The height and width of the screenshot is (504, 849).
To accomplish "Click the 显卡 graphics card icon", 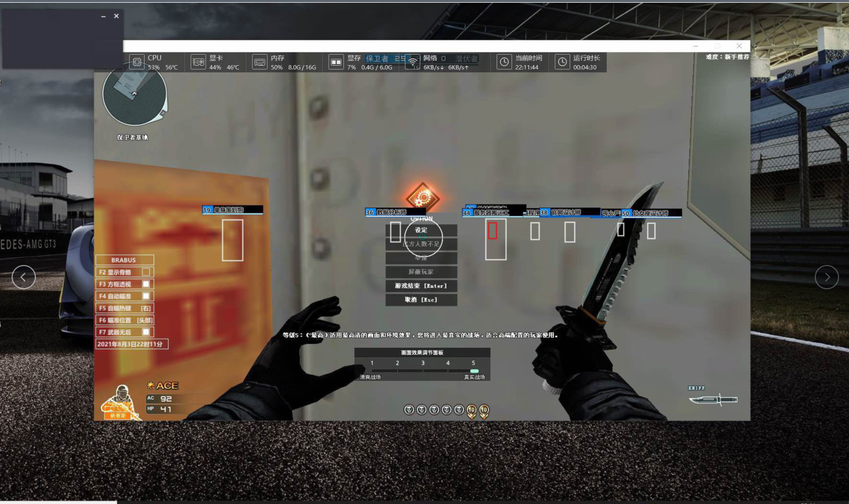I will 198,62.
